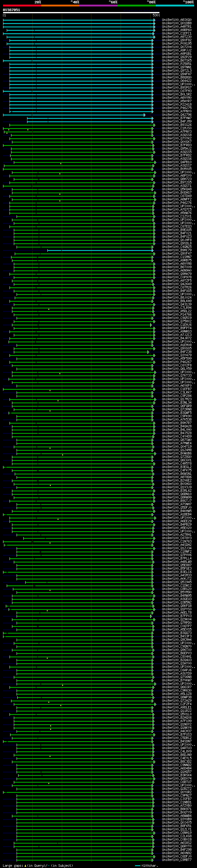Viewport: 197px width, 868px height.
Task: Select the UniRef100_C1ZSX1 label
Action: click(177, 216)
